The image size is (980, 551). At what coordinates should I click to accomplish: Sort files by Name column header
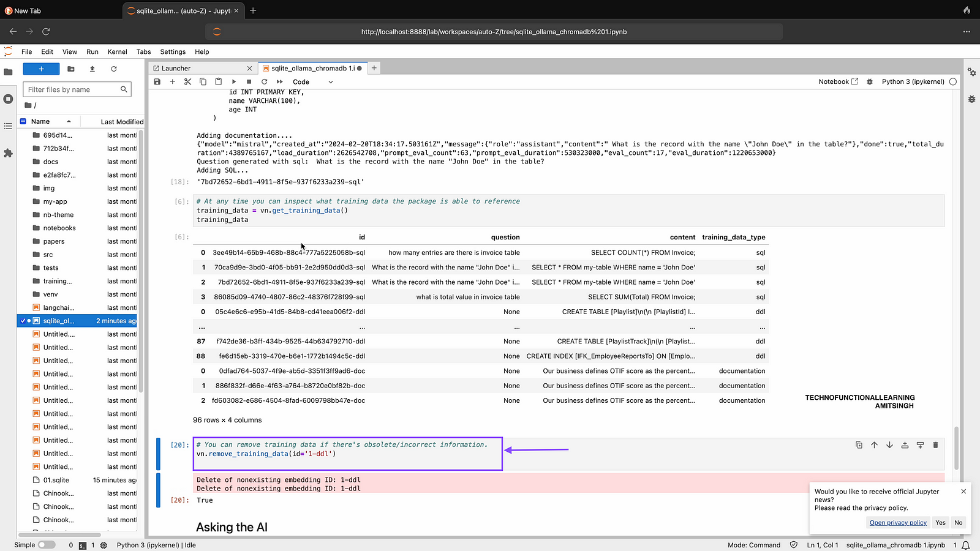point(40,121)
